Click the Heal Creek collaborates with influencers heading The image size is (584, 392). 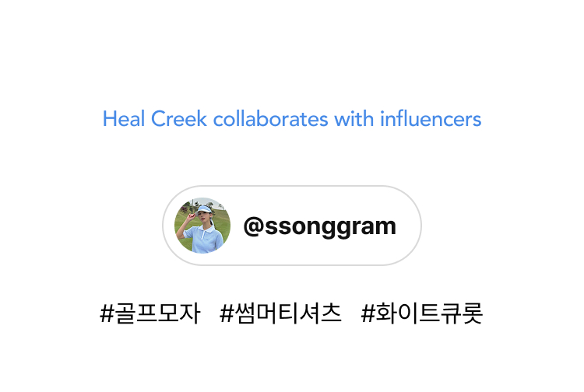click(x=292, y=119)
